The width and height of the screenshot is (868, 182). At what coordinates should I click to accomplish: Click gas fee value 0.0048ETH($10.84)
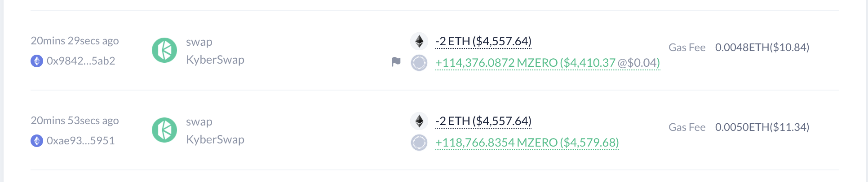click(x=762, y=48)
